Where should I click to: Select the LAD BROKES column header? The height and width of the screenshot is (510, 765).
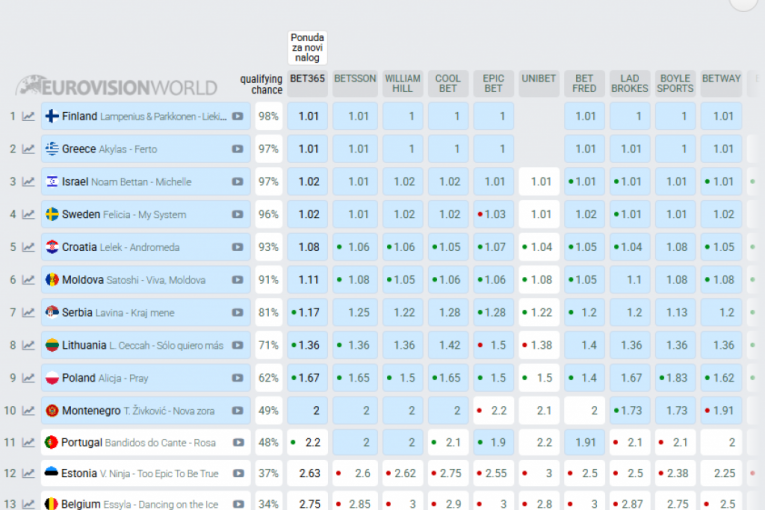[630, 83]
